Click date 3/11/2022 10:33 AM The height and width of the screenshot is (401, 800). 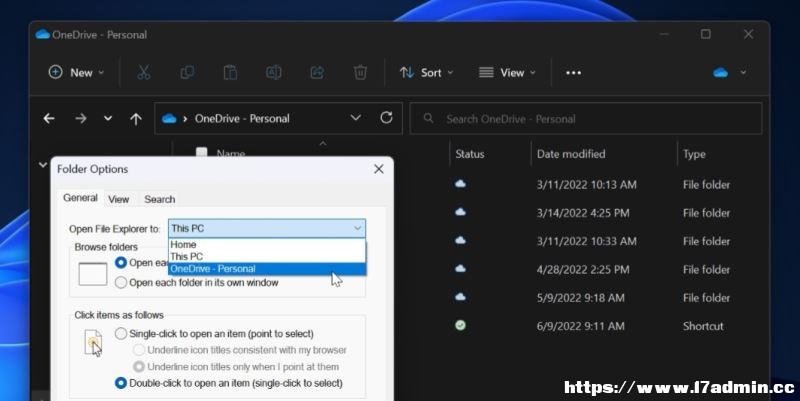[x=587, y=241]
